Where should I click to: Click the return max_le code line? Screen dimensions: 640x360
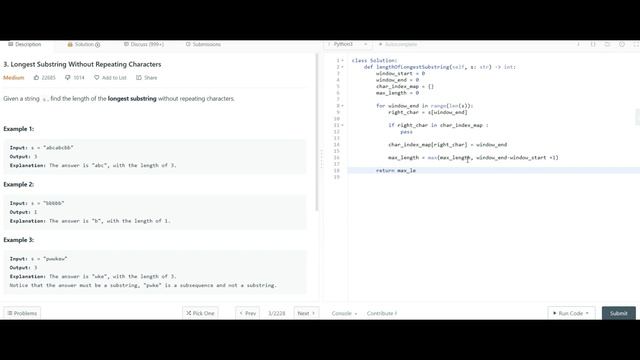click(x=396, y=171)
